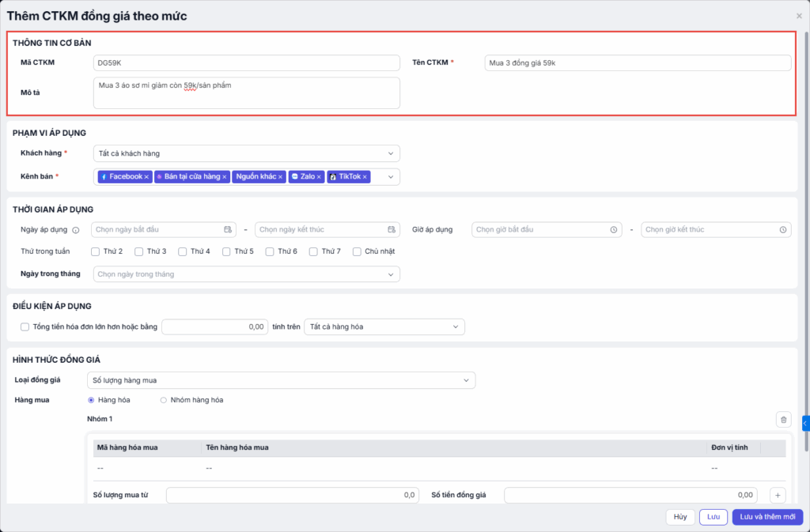Screen dimensions: 810x532
Task: Close the Thêm CTKM dialog
Action: [x=798, y=16]
